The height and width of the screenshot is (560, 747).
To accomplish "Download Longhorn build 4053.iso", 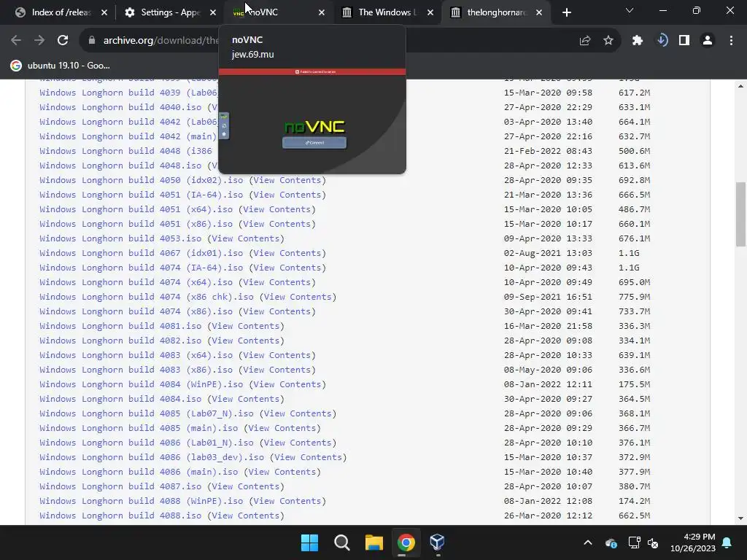I will (120, 238).
